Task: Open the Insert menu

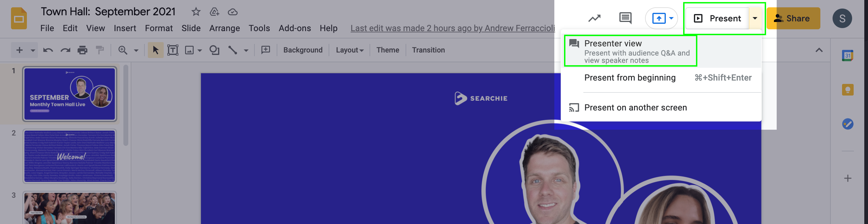Action: [x=125, y=28]
